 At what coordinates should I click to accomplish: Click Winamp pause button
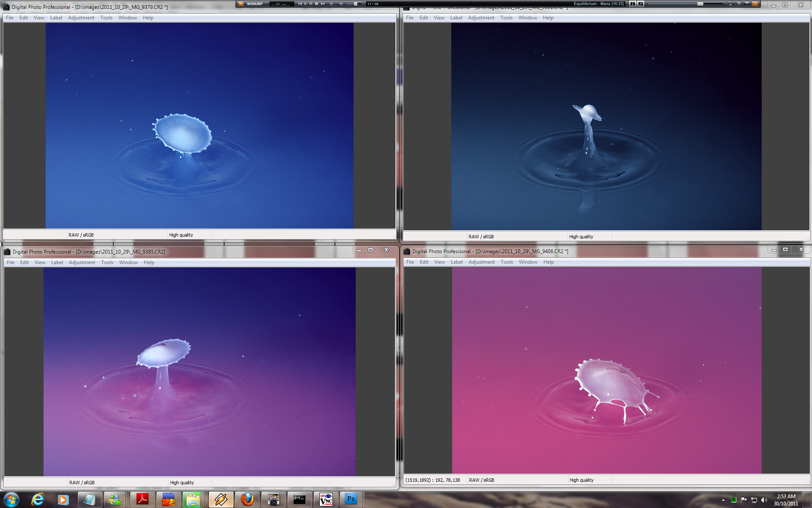[311, 3]
